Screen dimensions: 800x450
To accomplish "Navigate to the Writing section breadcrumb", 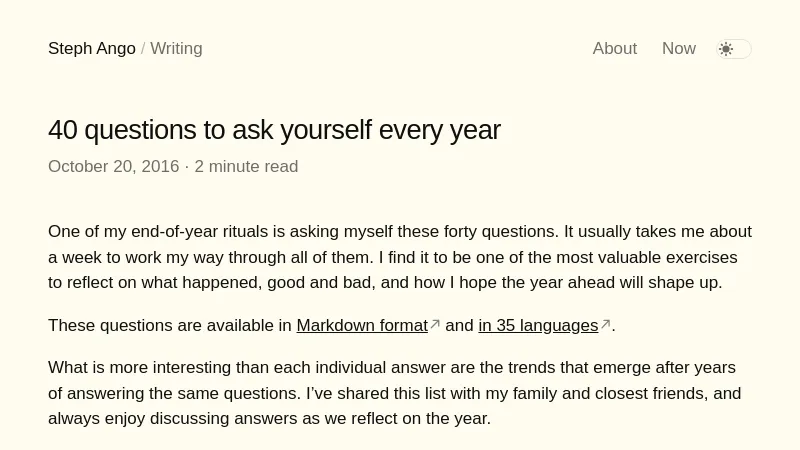I will [176, 49].
